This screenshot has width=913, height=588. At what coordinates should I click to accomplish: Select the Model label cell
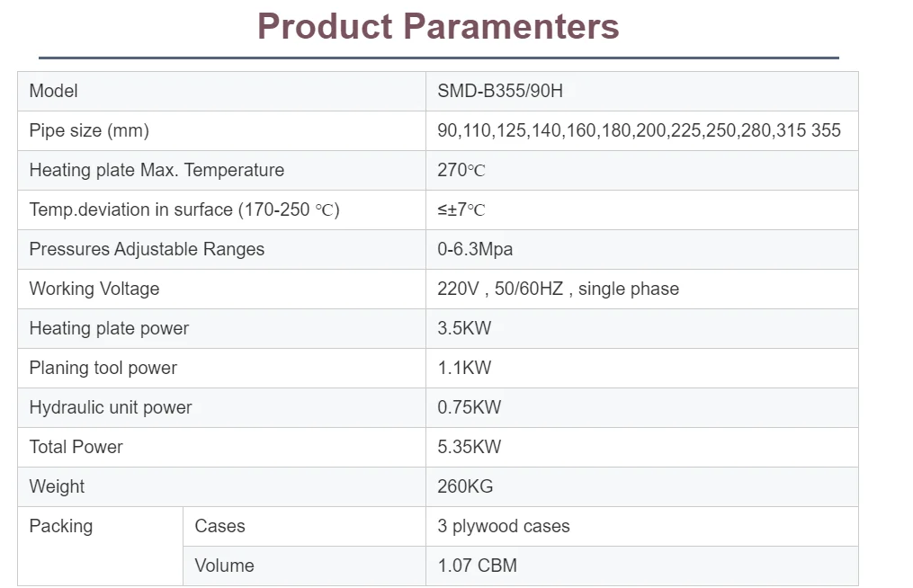[54, 91]
